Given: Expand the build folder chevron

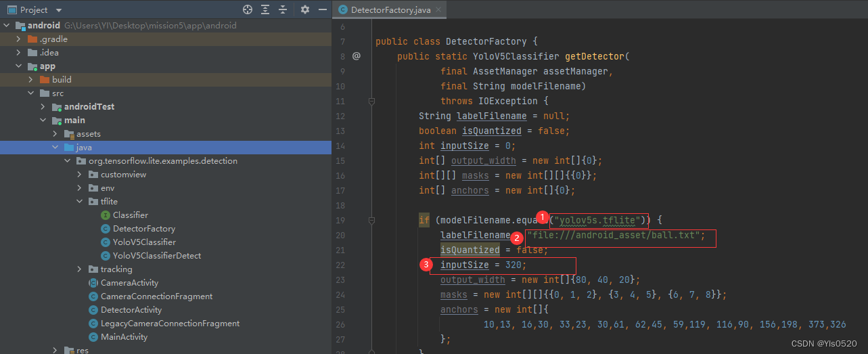Looking at the screenshot, I should [x=31, y=80].
